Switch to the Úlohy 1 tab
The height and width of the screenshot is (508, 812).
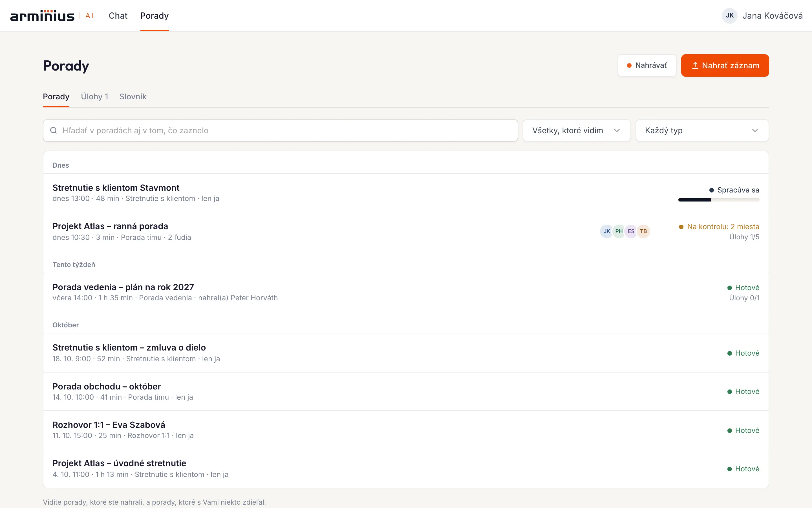coord(95,97)
